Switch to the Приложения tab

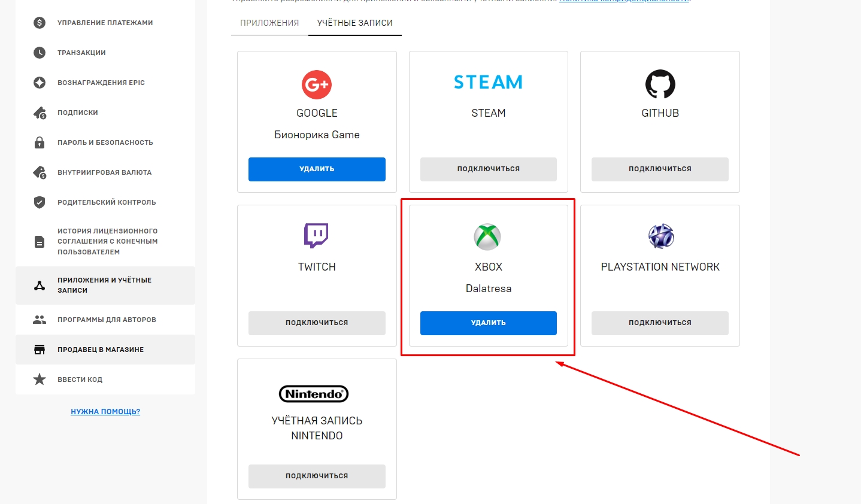[269, 23]
